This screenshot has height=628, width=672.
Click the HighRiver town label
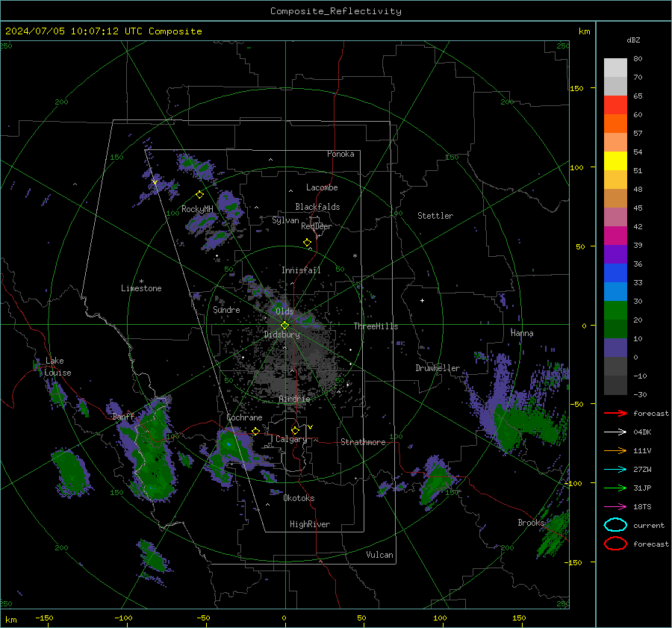(310, 524)
